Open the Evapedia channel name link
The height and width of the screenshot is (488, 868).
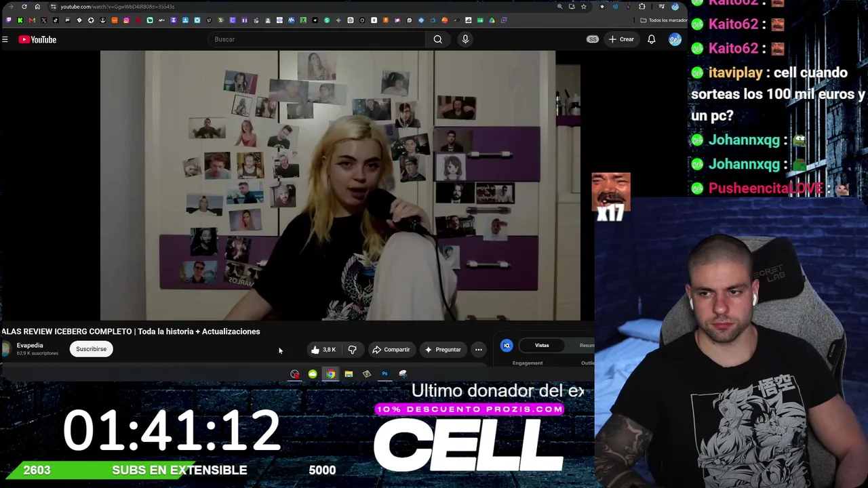(x=30, y=346)
